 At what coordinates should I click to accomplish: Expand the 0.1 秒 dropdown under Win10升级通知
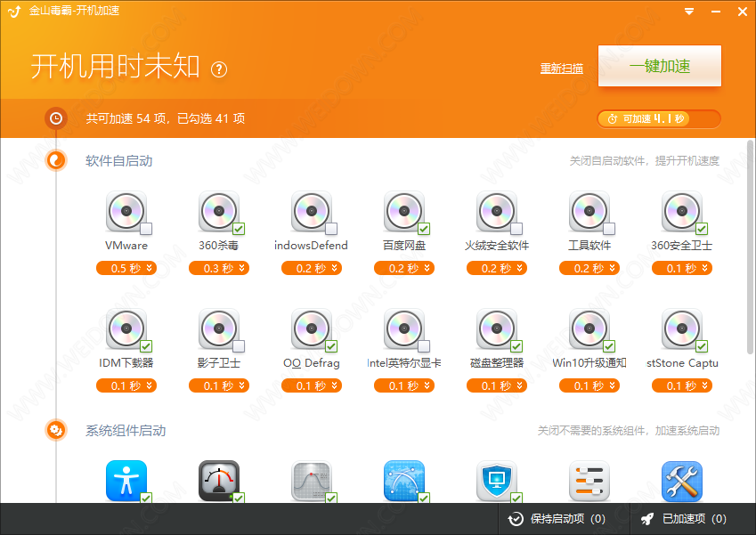[589, 385]
